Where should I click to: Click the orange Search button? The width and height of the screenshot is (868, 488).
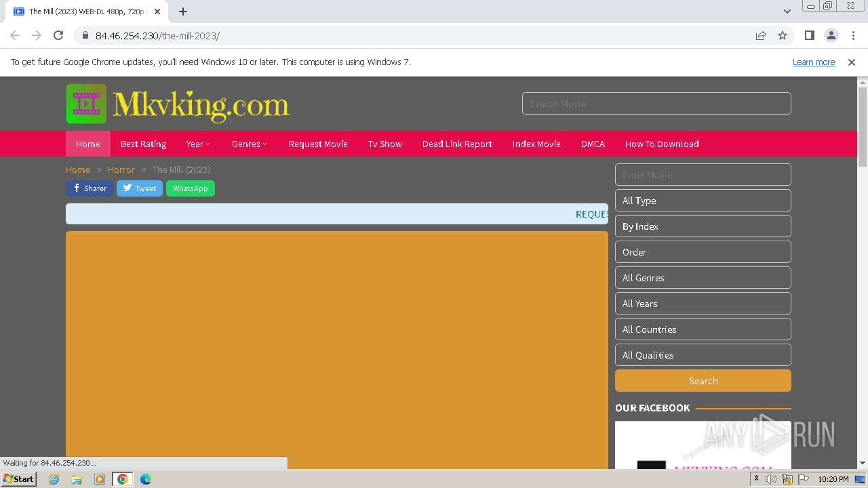(x=703, y=381)
